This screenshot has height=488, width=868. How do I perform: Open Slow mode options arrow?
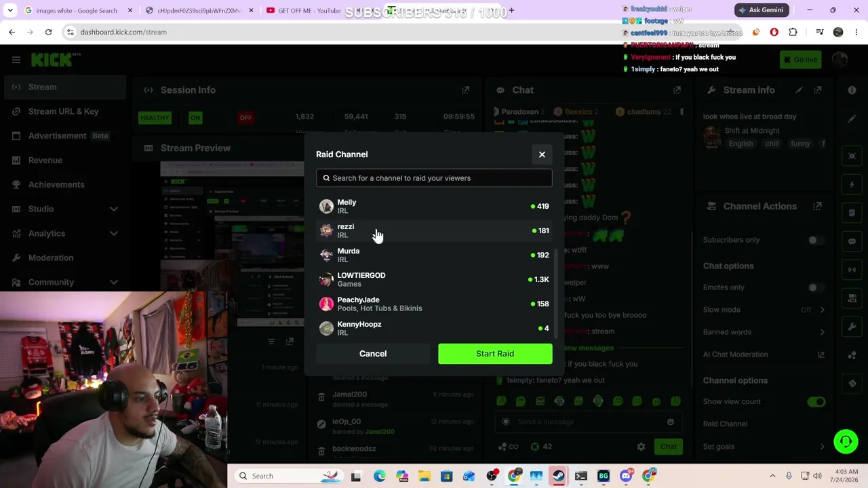tap(822, 310)
